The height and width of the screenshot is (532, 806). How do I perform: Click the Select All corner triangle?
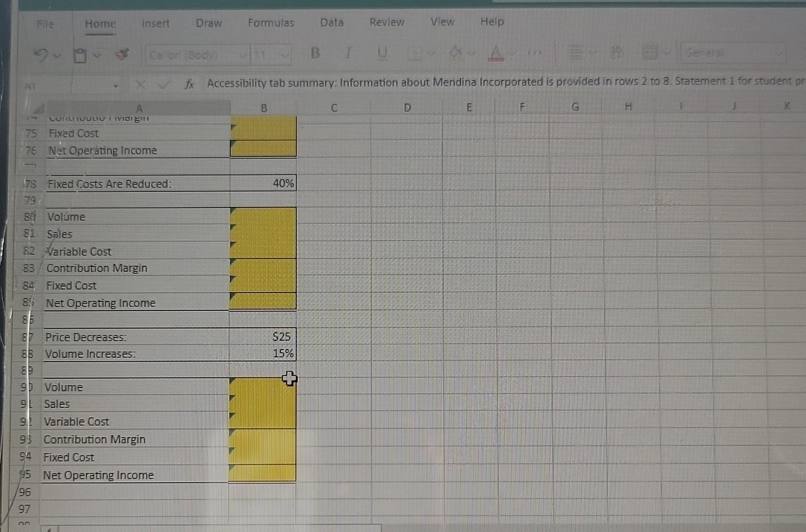pyautogui.click(x=38, y=108)
